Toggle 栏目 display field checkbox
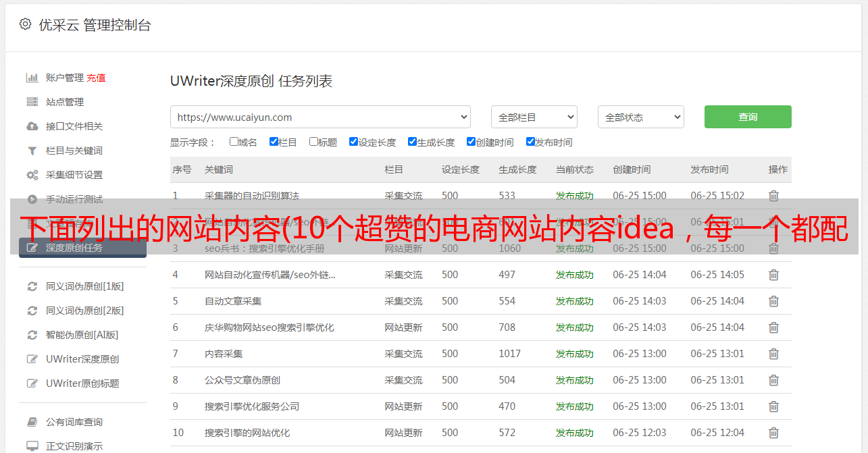This screenshot has width=868, height=453. point(274,142)
